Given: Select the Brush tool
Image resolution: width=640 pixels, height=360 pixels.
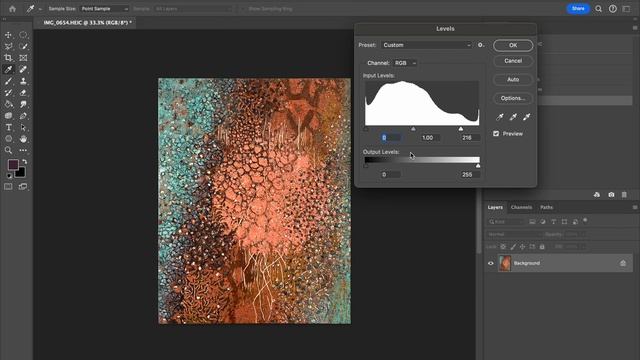Looking at the screenshot, I should coord(8,81).
